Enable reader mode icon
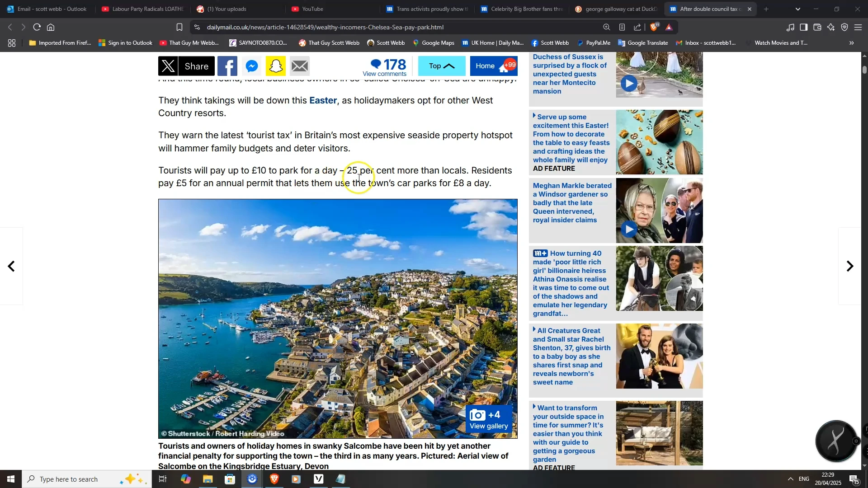This screenshot has height=488, width=868. [x=622, y=27]
